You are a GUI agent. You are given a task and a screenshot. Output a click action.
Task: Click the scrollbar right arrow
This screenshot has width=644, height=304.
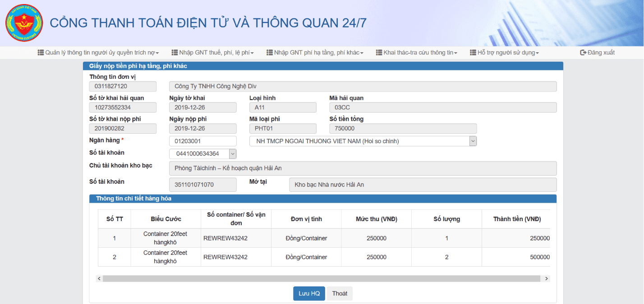pyautogui.click(x=547, y=279)
